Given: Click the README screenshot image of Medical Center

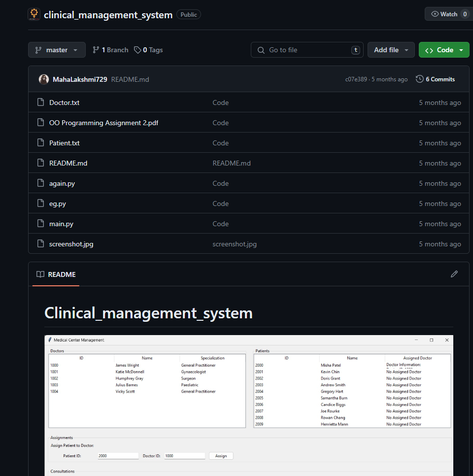Looking at the screenshot, I should [x=249, y=404].
